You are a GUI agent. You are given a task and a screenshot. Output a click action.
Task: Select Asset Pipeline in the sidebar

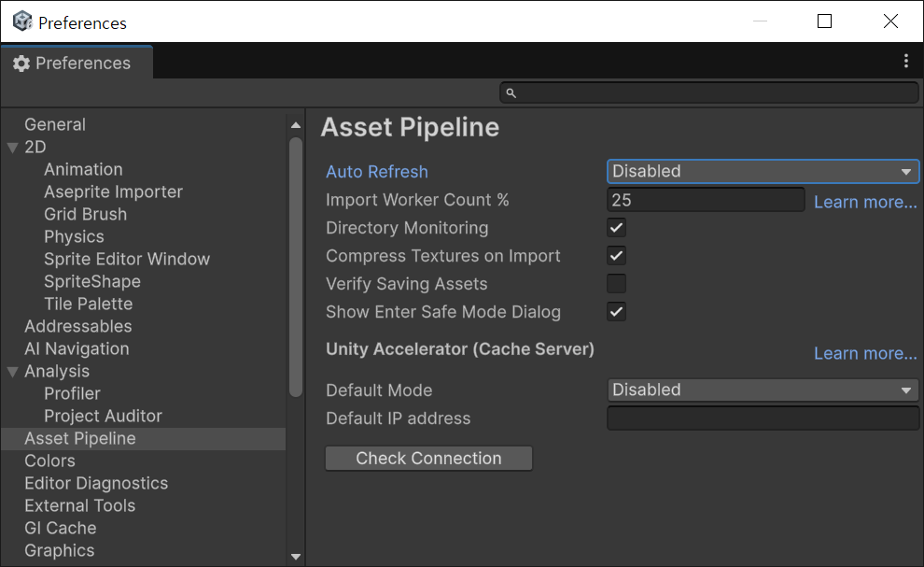coord(143,438)
